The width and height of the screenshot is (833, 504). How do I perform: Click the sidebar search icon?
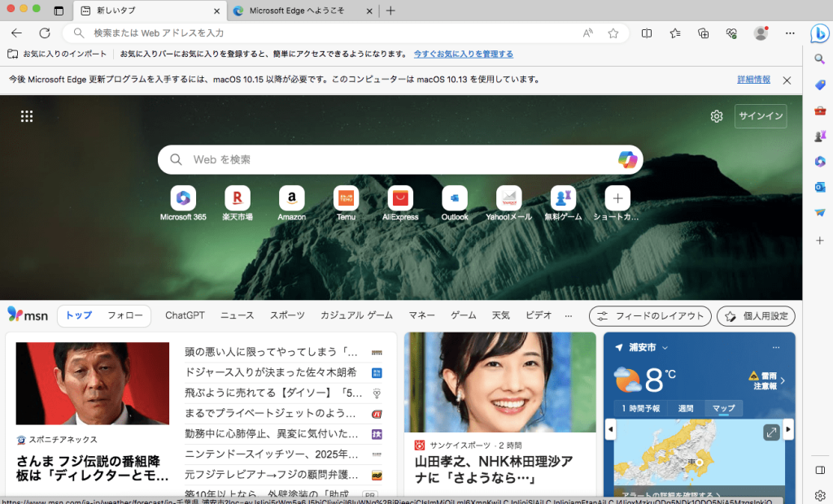(x=820, y=59)
